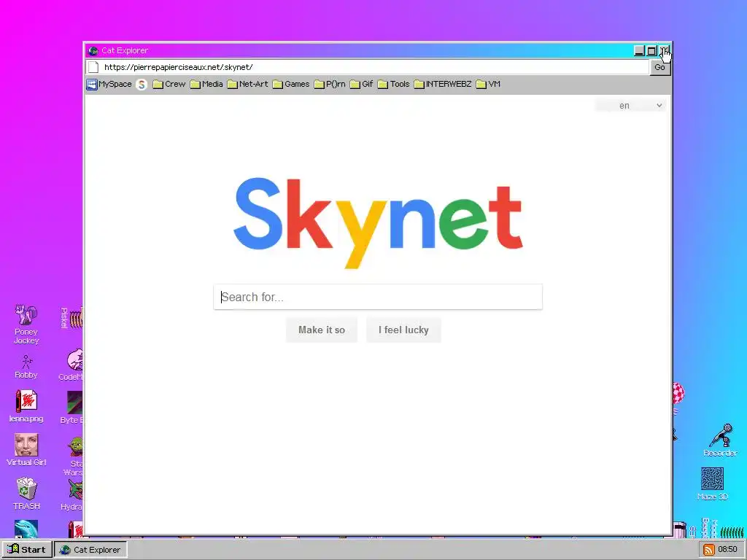Select the Poney Jockey desktop icon
Viewport: 747px width, 560px height.
(x=26, y=324)
